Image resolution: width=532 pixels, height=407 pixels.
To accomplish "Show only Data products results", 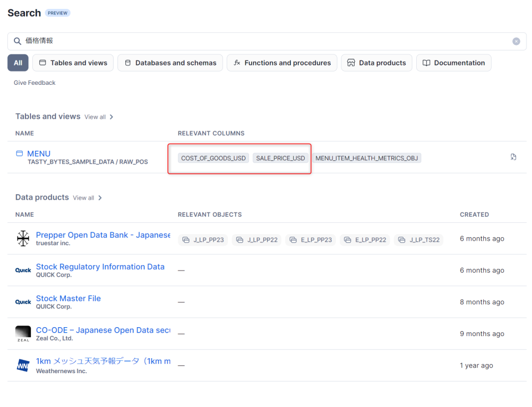I will coord(376,63).
